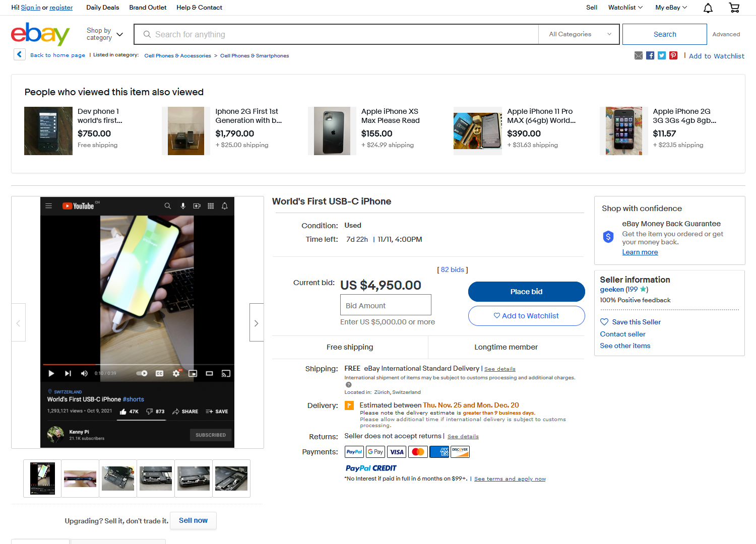This screenshot has width=756, height=544.
Task: Click the blue Search button
Action: (x=665, y=34)
